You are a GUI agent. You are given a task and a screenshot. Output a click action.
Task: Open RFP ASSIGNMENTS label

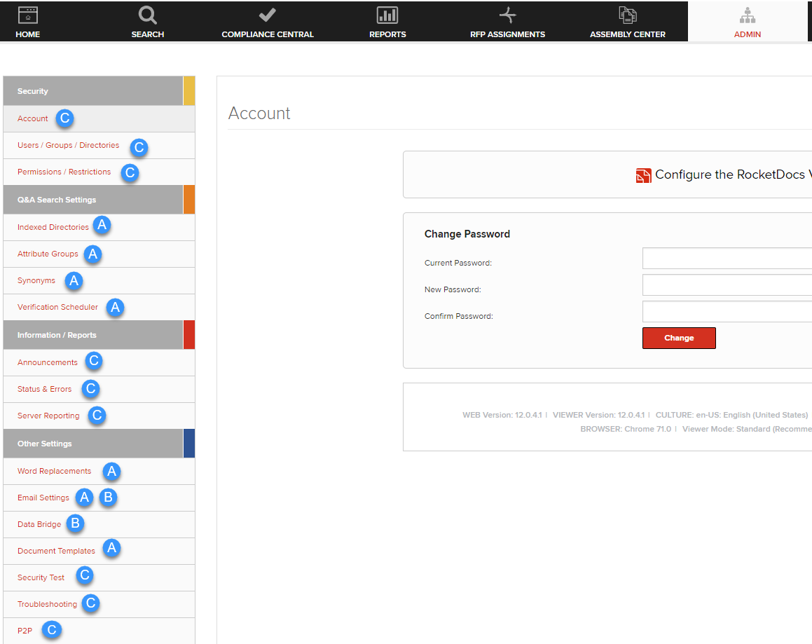(x=507, y=34)
